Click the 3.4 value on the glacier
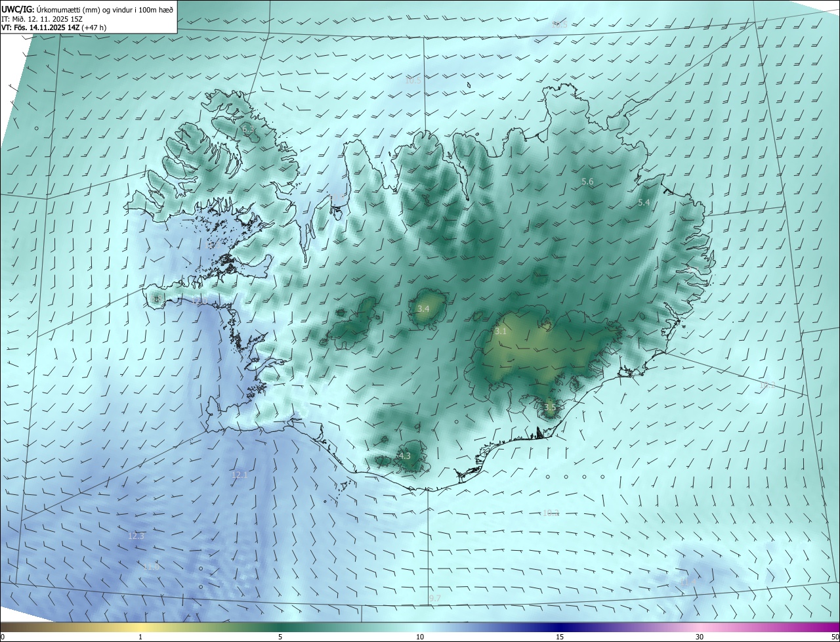The height and width of the screenshot is (642, 840). [423, 309]
